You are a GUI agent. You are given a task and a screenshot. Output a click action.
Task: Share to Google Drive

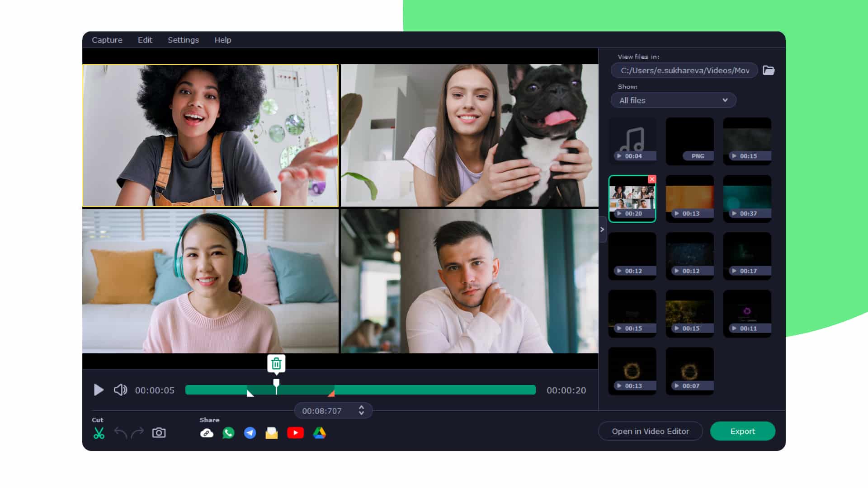tap(319, 433)
